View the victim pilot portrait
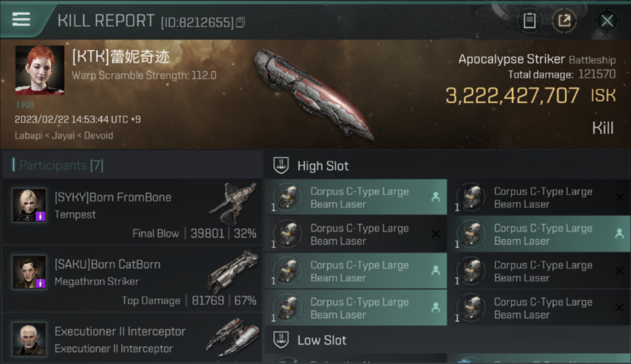 (40, 70)
